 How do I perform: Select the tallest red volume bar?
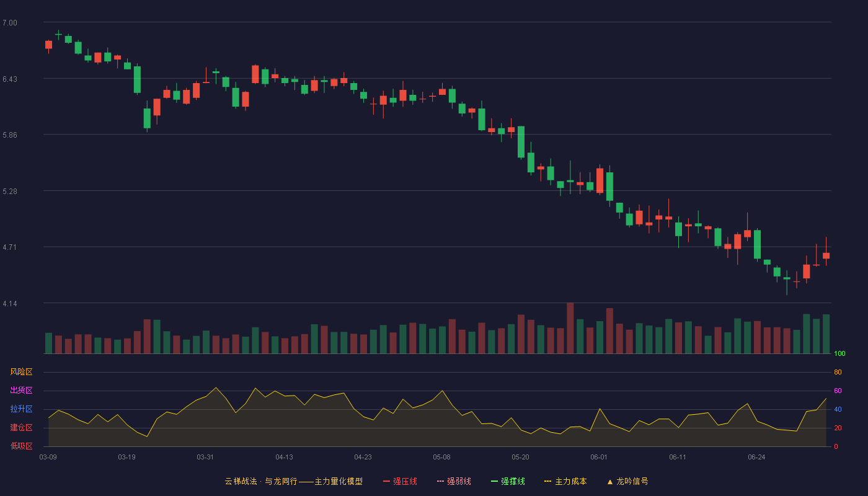click(570, 328)
